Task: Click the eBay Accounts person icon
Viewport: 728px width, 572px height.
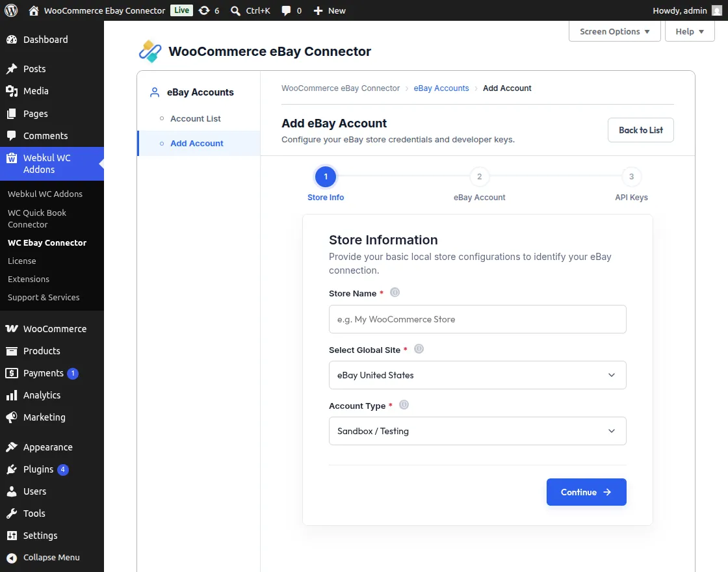Action: click(155, 92)
